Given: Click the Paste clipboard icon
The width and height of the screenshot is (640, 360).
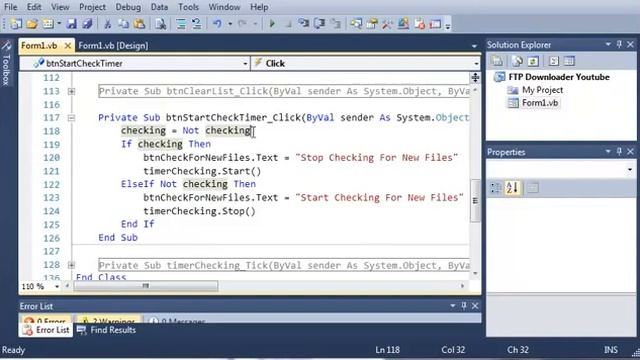Looking at the screenshot, I should [139, 24].
